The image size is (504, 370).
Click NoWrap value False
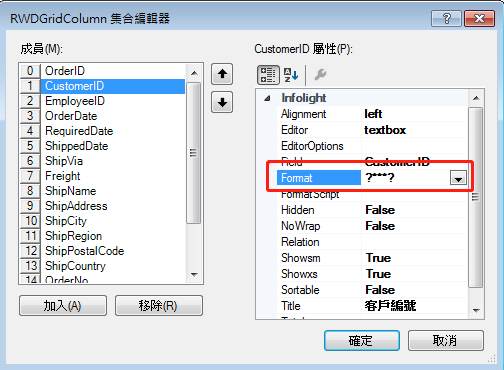[x=380, y=226]
